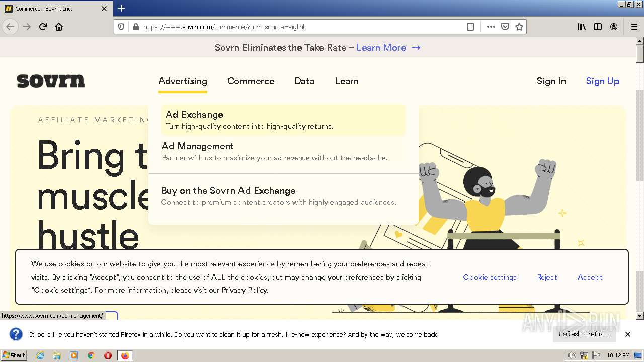Open Internet Explorer from taskbar
Image resolution: width=644 pixels, height=362 pixels.
point(40,355)
